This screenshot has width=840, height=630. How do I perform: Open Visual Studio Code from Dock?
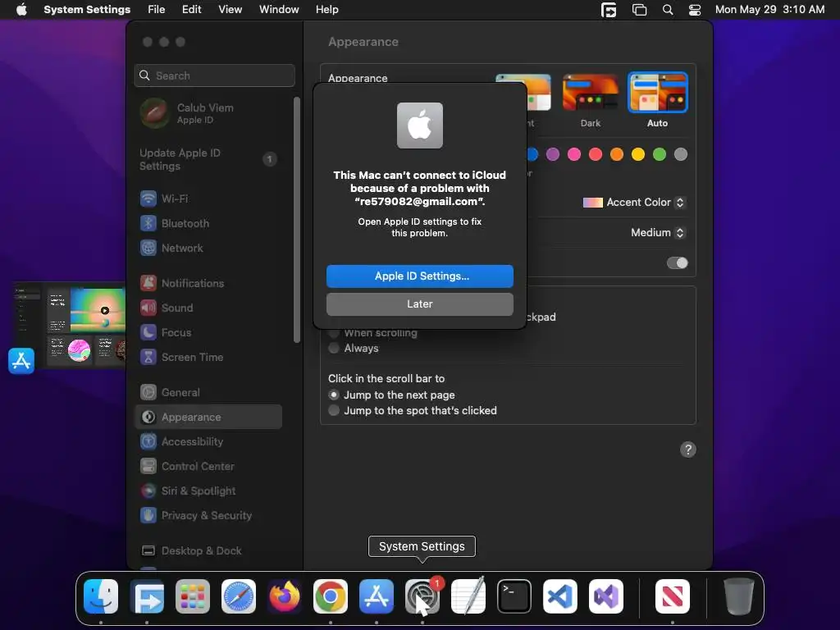pyautogui.click(x=560, y=596)
